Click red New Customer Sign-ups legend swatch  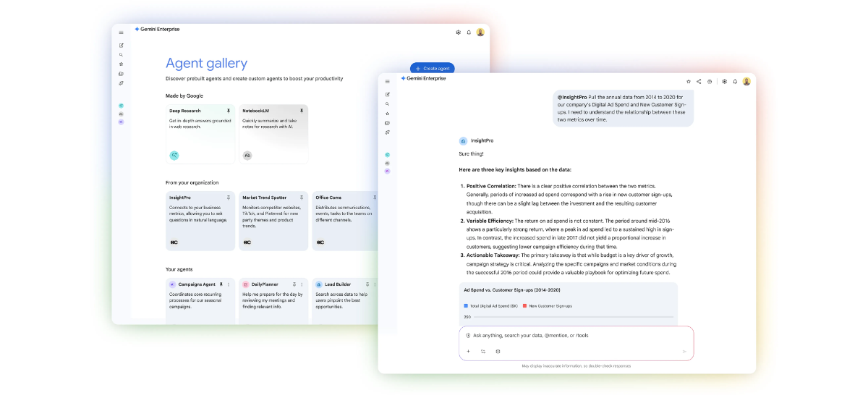[x=525, y=306]
